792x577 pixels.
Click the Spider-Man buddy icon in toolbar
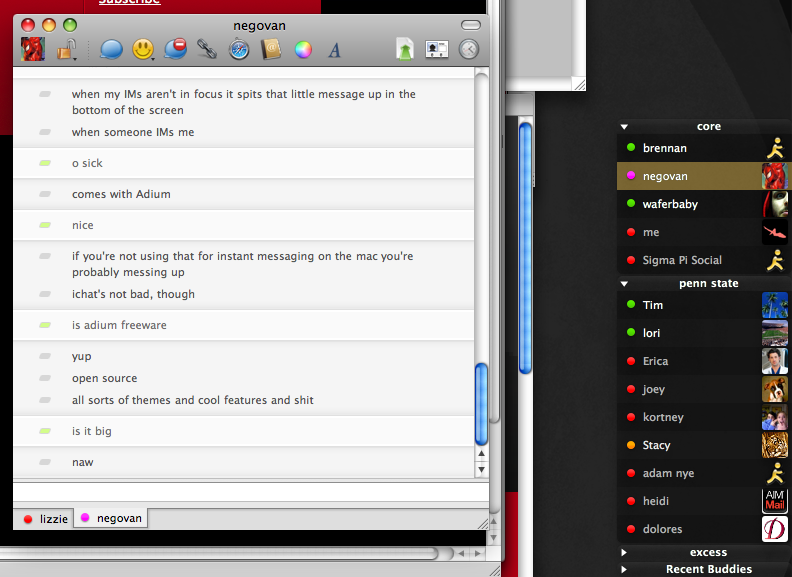(33, 50)
